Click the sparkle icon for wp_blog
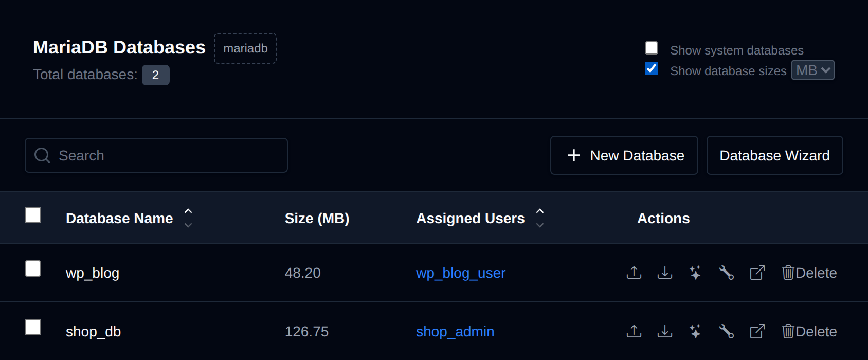Screen dimensions: 868x360 tap(695, 273)
